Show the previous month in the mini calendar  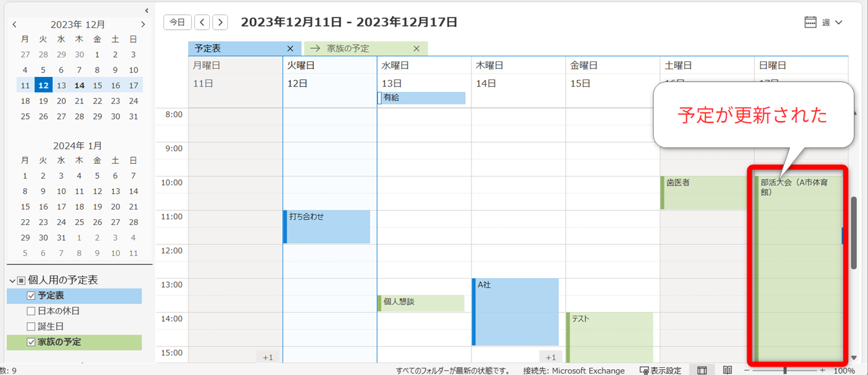click(15, 25)
